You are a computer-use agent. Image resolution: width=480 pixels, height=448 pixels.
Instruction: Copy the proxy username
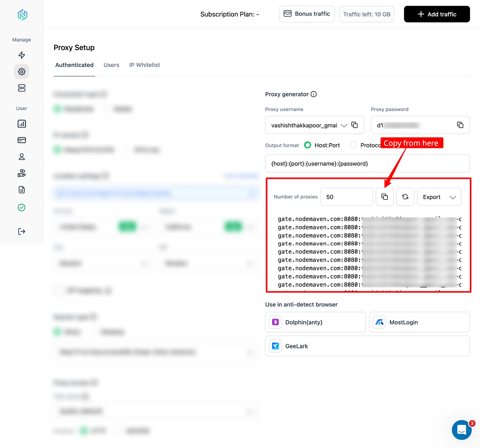tap(355, 125)
